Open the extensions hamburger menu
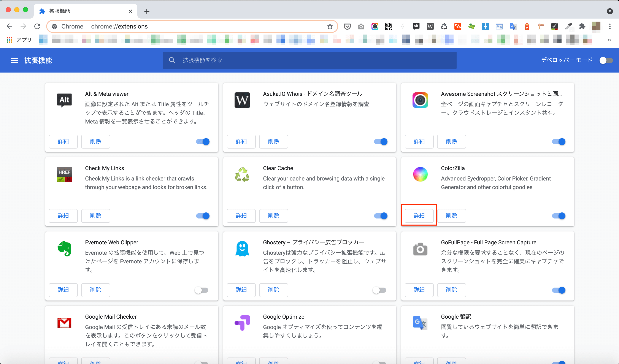This screenshot has height=364, width=619. 15,60
